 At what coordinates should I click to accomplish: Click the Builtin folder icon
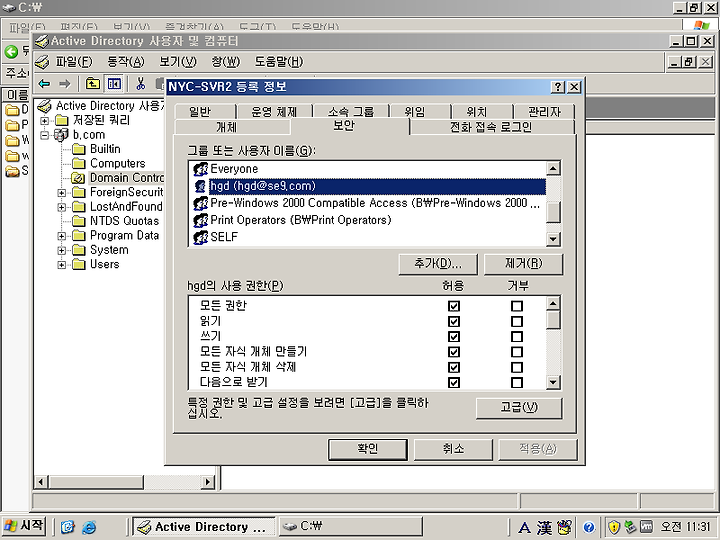point(79,149)
